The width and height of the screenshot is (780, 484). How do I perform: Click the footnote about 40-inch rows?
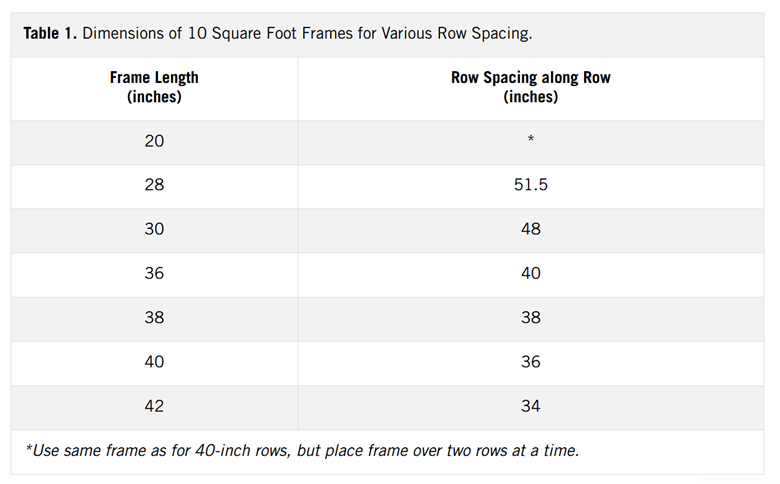[302, 450]
